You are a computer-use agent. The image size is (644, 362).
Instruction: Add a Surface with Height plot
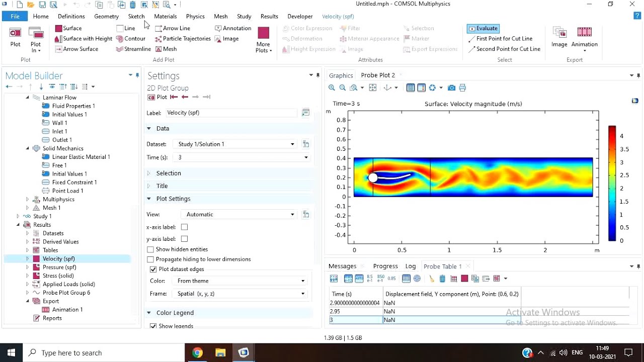coord(84,39)
